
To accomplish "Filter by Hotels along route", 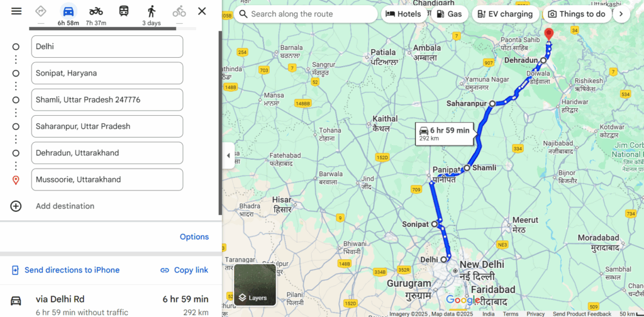I will point(404,14).
